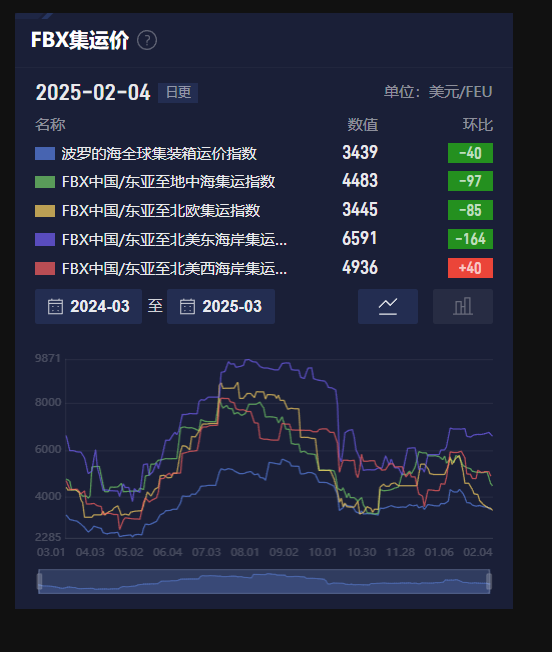Image resolution: width=552 pixels, height=652 pixels.
Task: Click the 10.01 x-axis date label
Action: 323,553
